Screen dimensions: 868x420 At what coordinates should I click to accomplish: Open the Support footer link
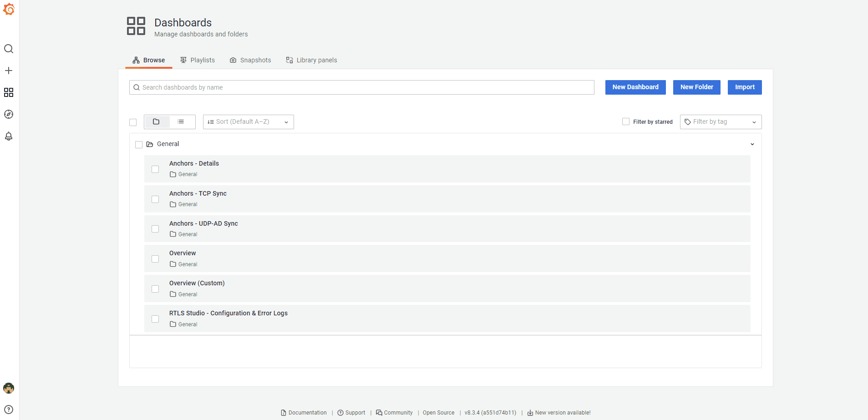click(351, 413)
